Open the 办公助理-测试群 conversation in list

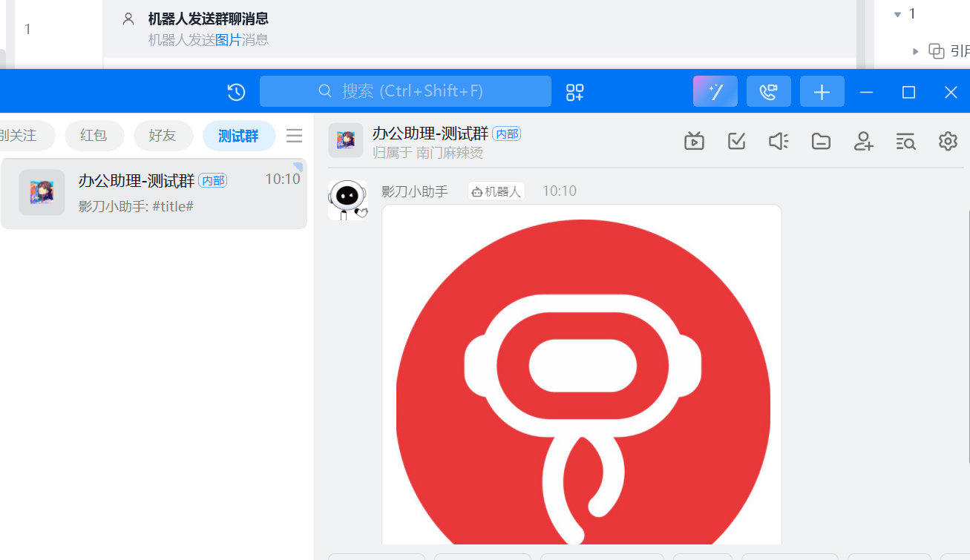tap(154, 193)
